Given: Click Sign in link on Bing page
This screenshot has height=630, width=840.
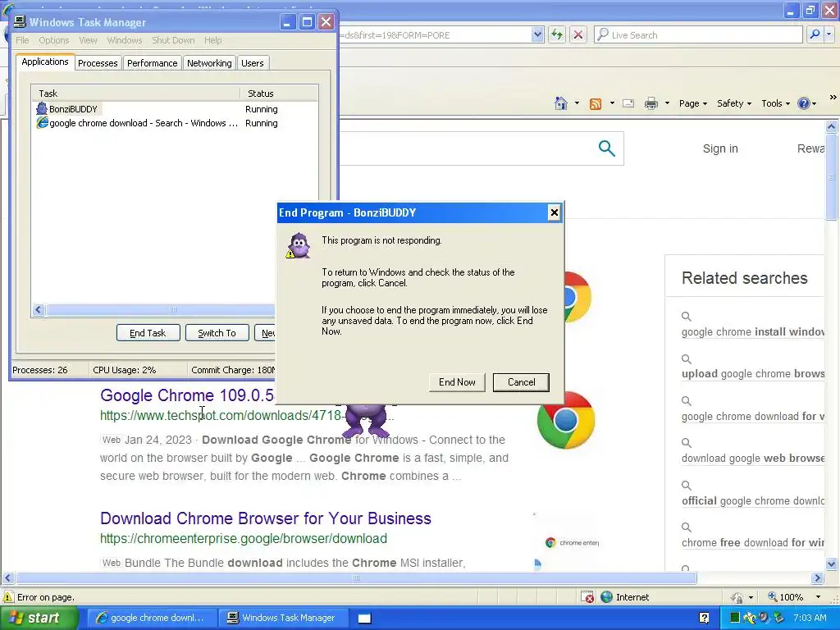Looking at the screenshot, I should [720, 148].
